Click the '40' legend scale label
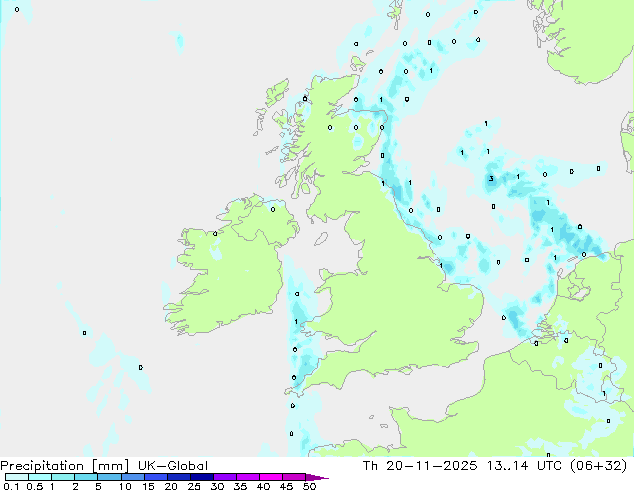 click(263, 486)
